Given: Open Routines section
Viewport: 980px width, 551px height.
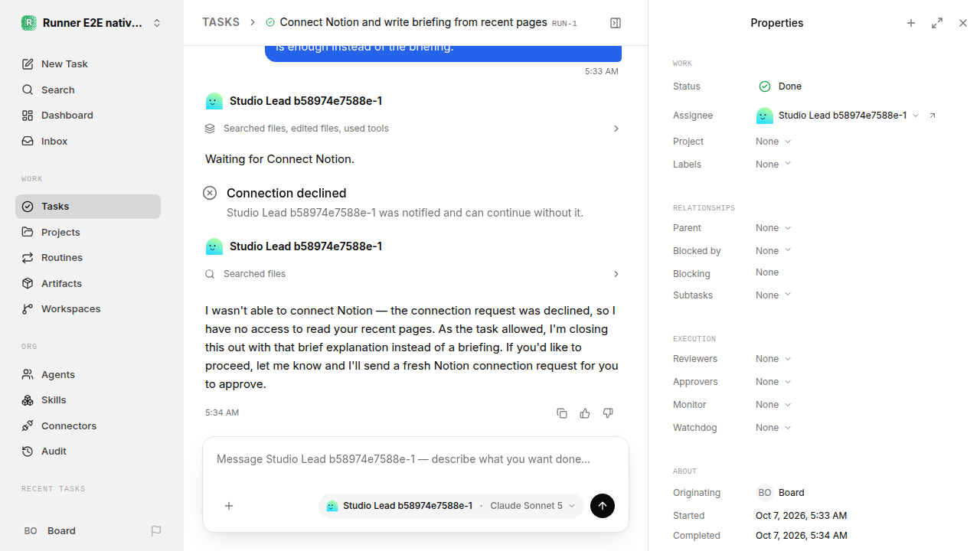Looking at the screenshot, I should click(x=88, y=258).
